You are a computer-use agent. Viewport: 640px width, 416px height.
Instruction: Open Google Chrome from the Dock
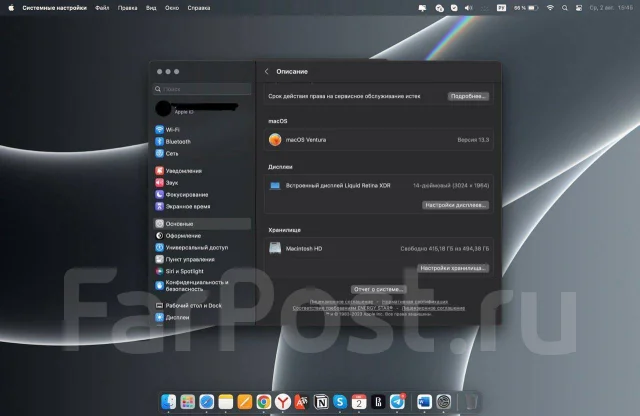[x=264, y=402]
